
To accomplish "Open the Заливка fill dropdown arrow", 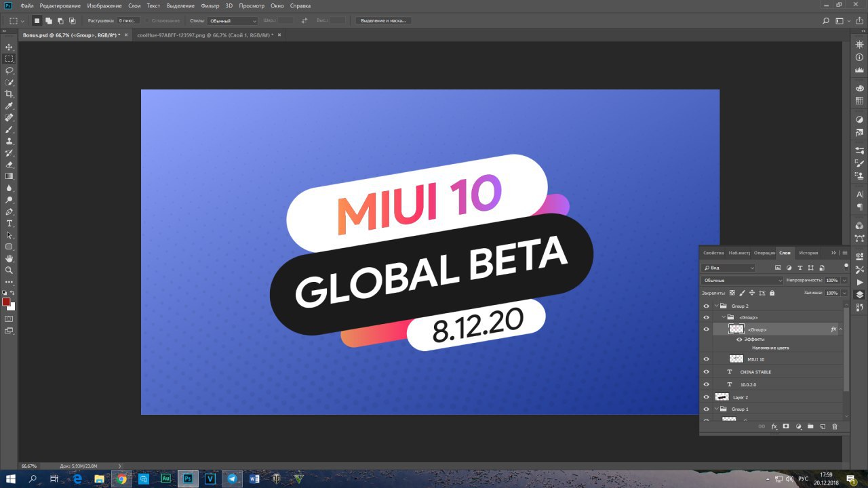I will tap(844, 293).
